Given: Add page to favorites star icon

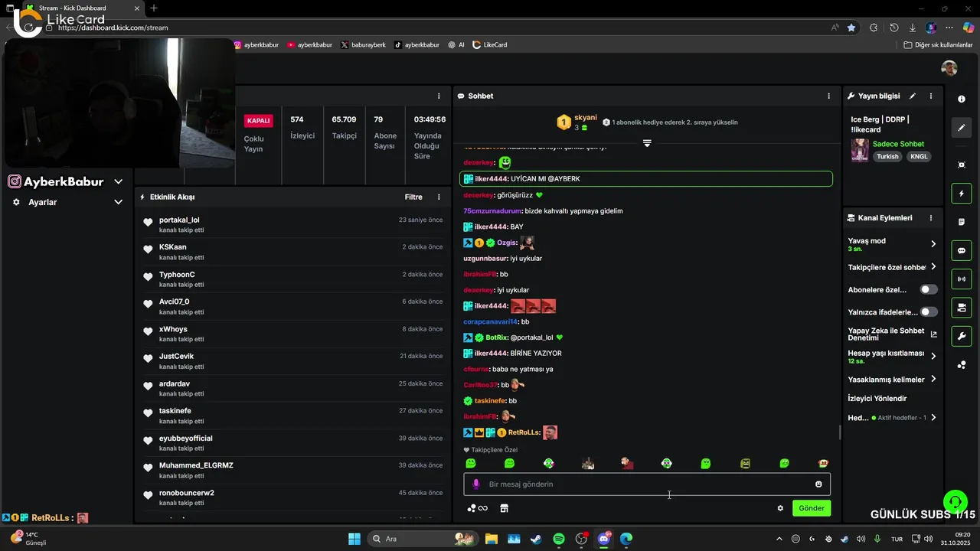Looking at the screenshot, I should 851,28.
